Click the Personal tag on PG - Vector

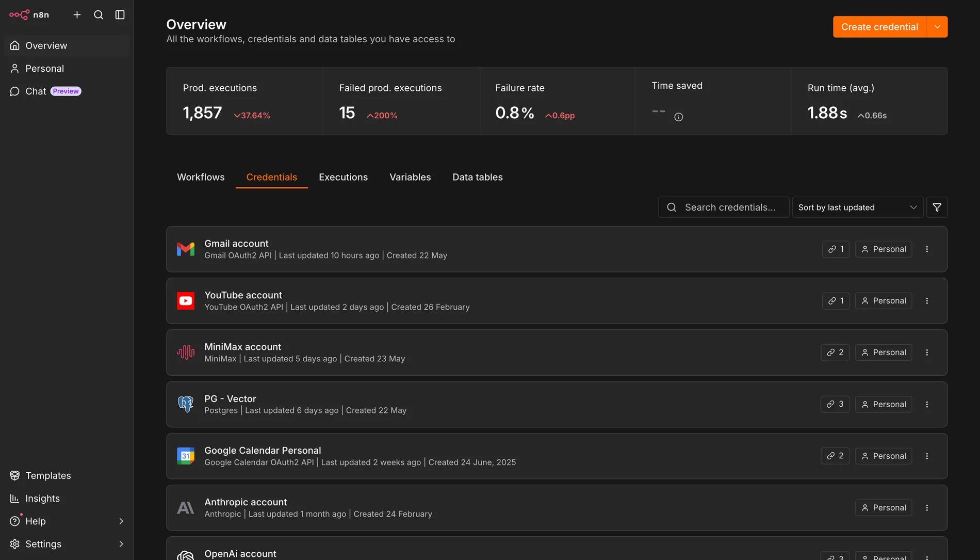pos(884,405)
